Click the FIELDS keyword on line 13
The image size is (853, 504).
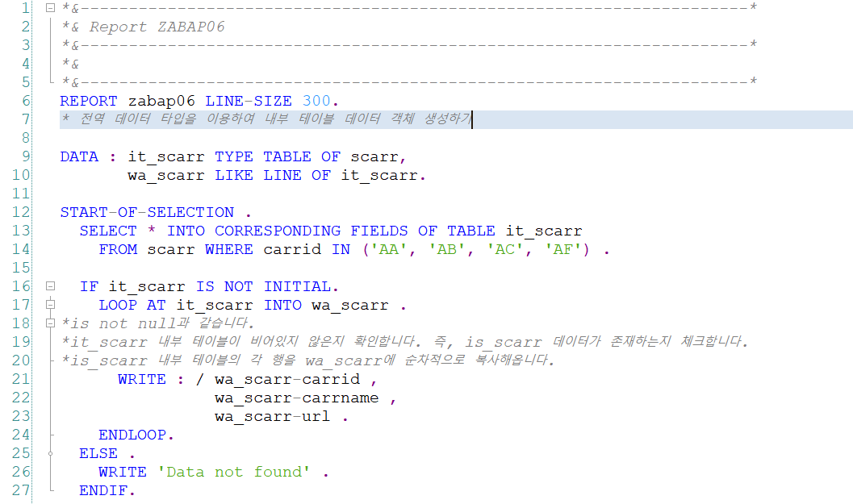379,231
